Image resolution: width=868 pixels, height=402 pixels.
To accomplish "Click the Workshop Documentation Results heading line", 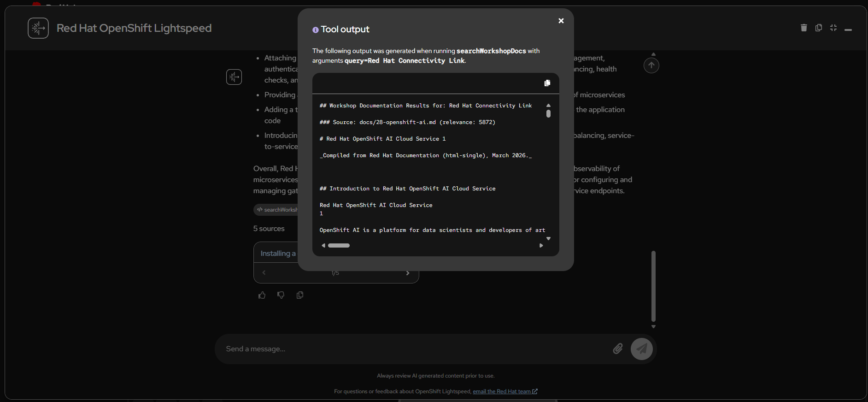I will (426, 106).
